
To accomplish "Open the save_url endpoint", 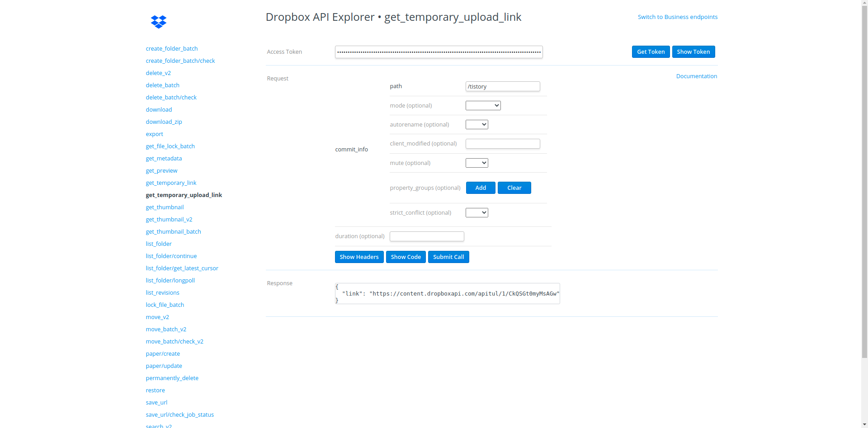I will coord(156,402).
